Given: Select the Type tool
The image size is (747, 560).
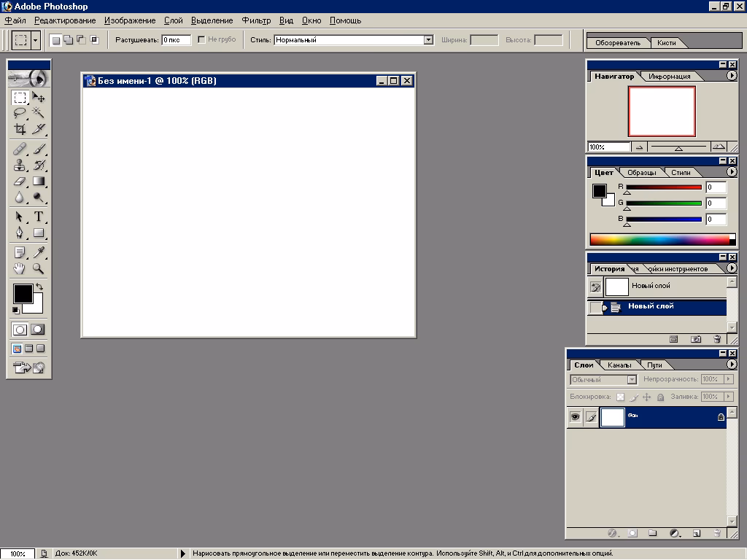Looking at the screenshot, I should pos(40,217).
